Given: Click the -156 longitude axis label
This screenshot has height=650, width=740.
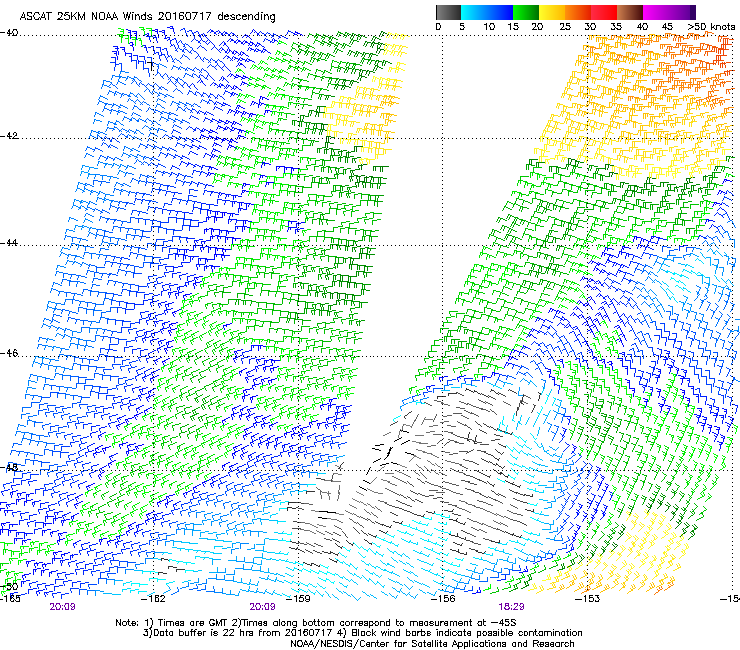Looking at the screenshot, I should pyautogui.click(x=443, y=599).
